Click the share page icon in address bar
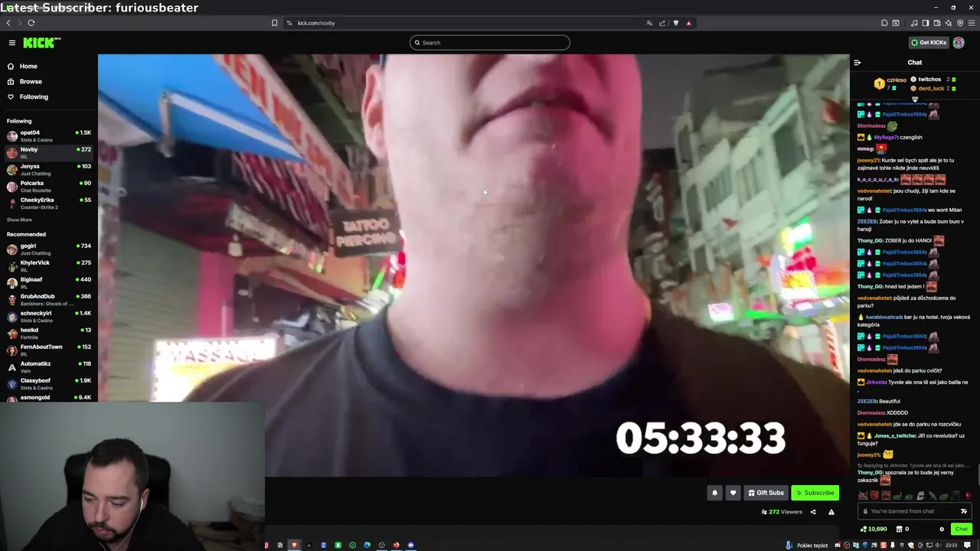The image size is (980, 551). pos(662,23)
